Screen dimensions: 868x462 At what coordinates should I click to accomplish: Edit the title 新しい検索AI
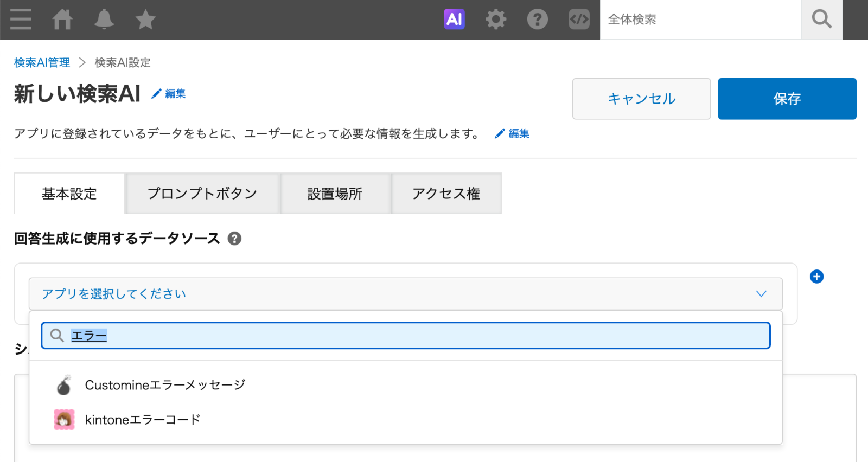(168, 94)
